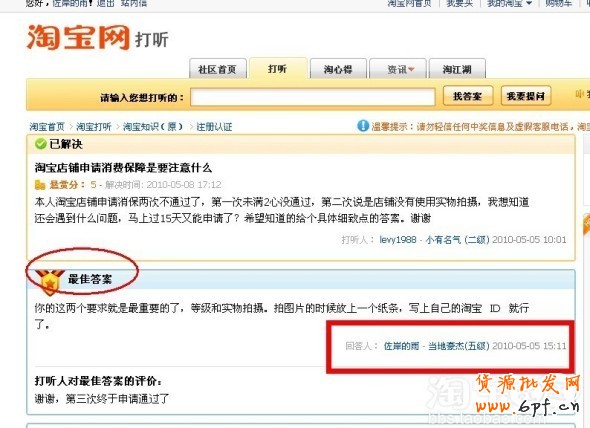Click the 找答案 button
Image resolution: width=590 pixels, height=428 pixels.
click(x=468, y=96)
